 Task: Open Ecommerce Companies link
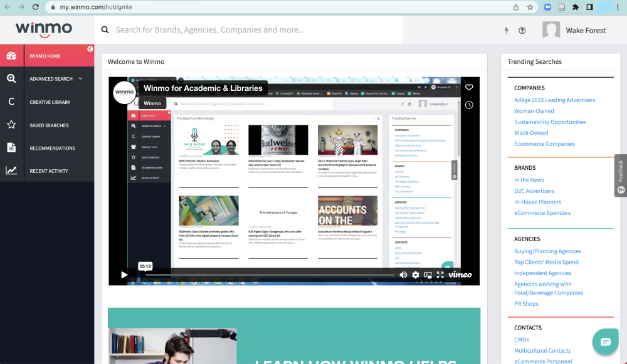pyautogui.click(x=544, y=144)
